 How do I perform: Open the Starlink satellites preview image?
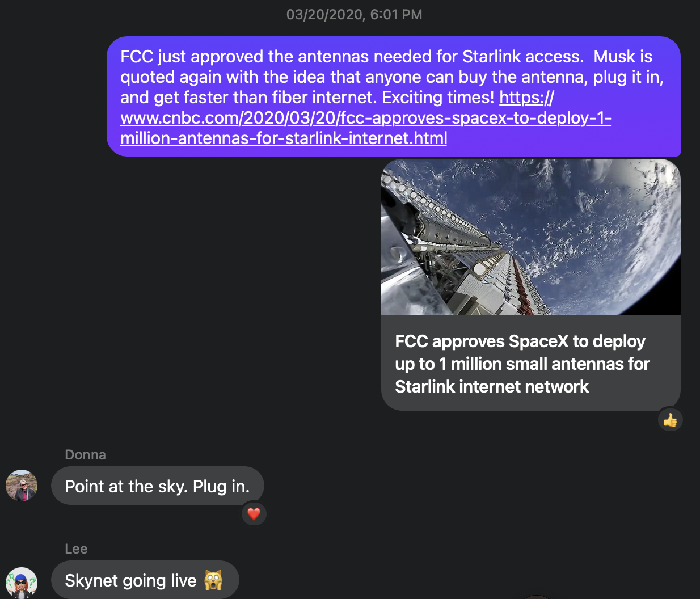[x=531, y=237]
